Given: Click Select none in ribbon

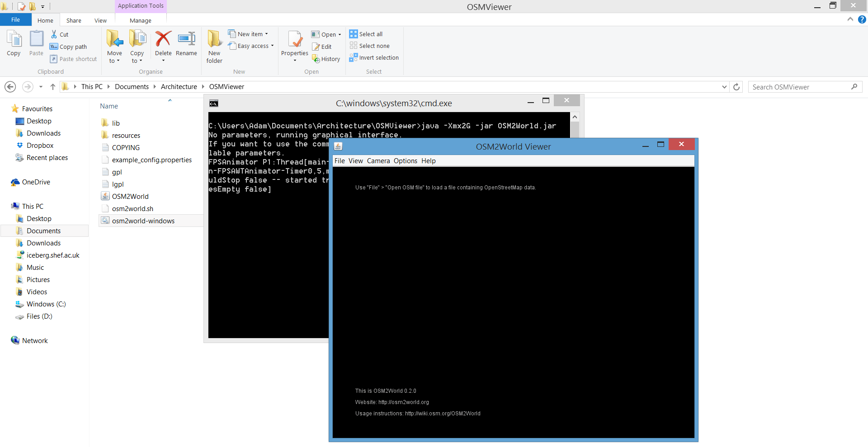Looking at the screenshot, I should tap(370, 46).
